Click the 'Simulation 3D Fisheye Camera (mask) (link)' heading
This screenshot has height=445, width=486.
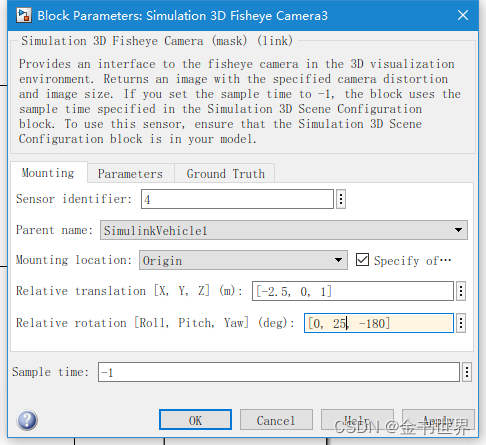point(157,41)
